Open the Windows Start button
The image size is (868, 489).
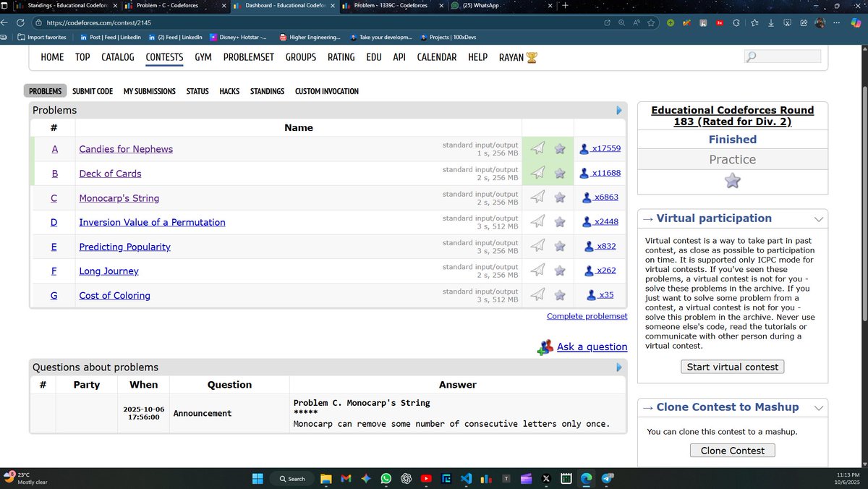click(x=256, y=478)
